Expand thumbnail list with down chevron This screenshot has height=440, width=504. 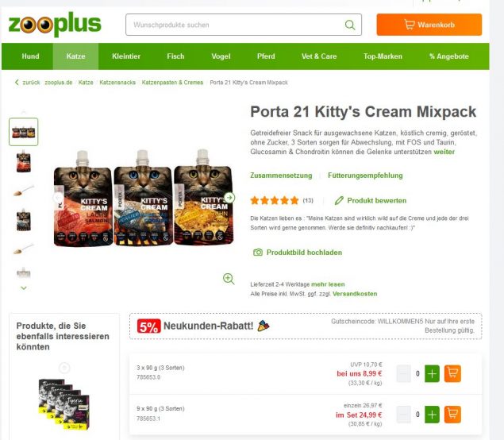pos(24,288)
